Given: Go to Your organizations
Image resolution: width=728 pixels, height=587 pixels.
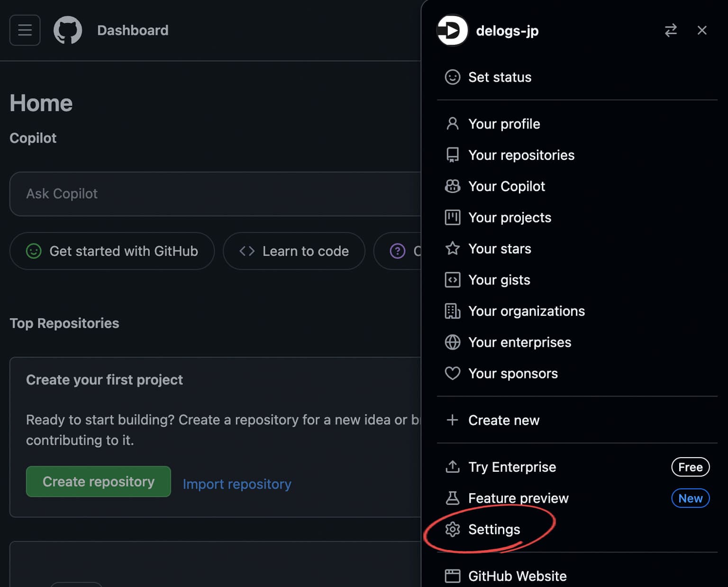Looking at the screenshot, I should [x=577, y=311].
